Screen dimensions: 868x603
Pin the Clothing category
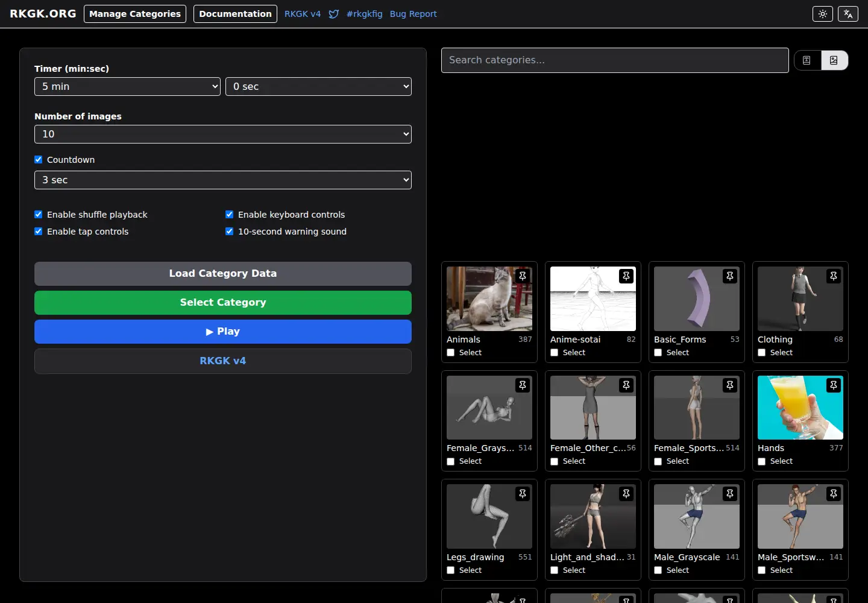[x=834, y=276]
